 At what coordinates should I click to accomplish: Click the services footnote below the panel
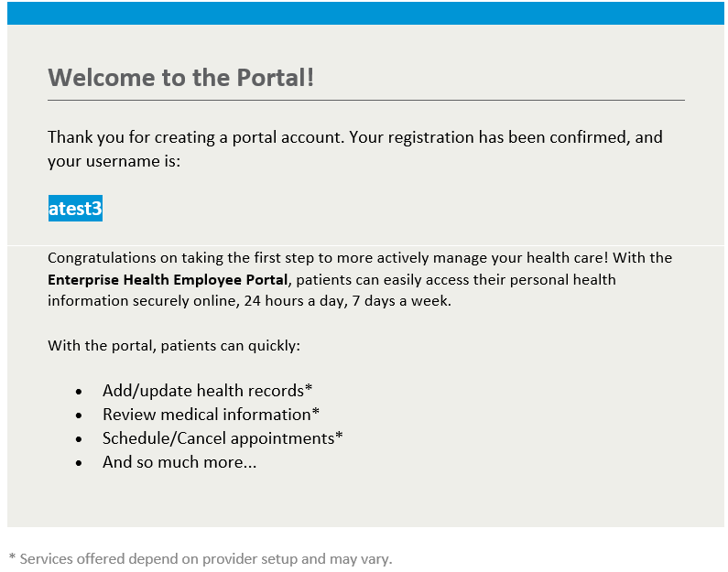click(x=201, y=558)
